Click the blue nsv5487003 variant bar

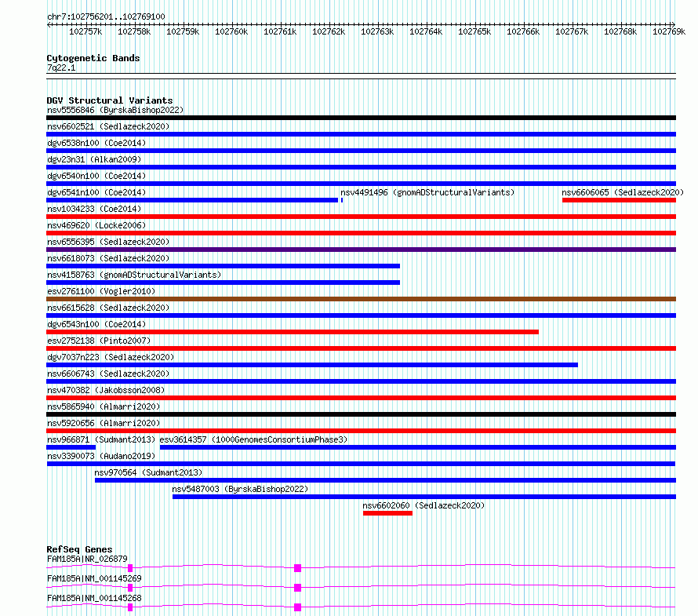pyautogui.click(x=424, y=497)
